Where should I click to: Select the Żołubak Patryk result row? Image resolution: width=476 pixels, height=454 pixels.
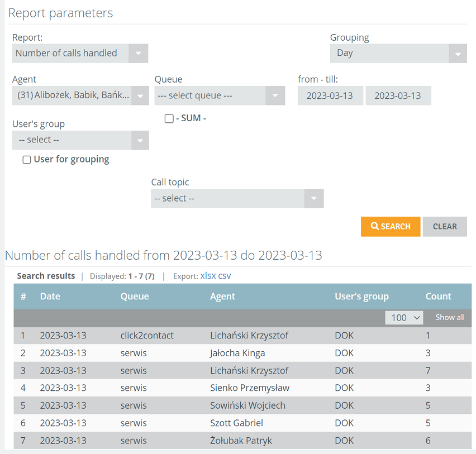point(242,441)
